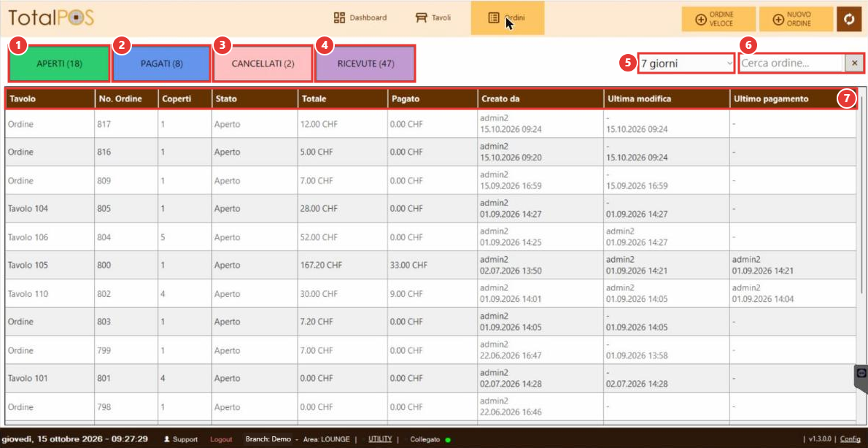The width and height of the screenshot is (868, 448).
Task: Open Config in bottom right corner
Action: 850,439
